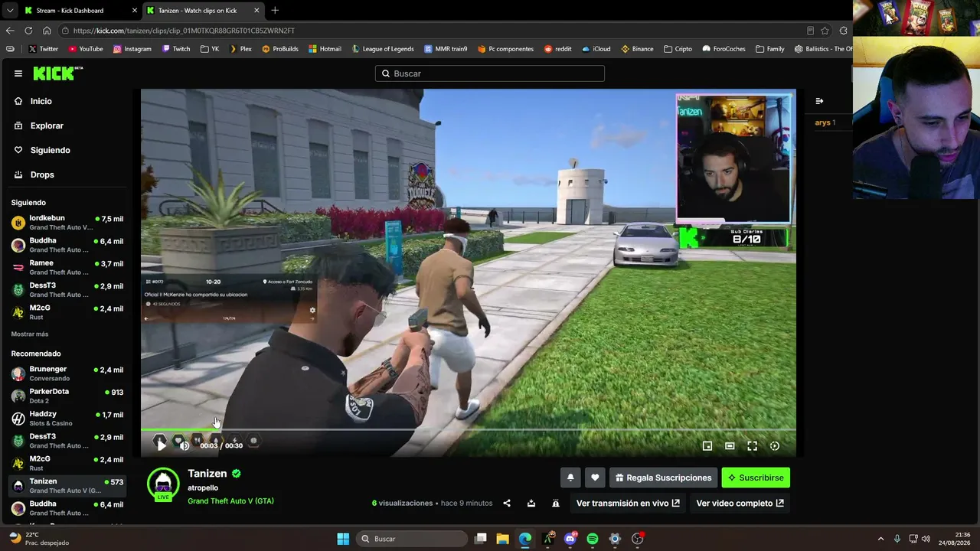Open the Grand Theft Auto V (GTA) category link

(230, 501)
